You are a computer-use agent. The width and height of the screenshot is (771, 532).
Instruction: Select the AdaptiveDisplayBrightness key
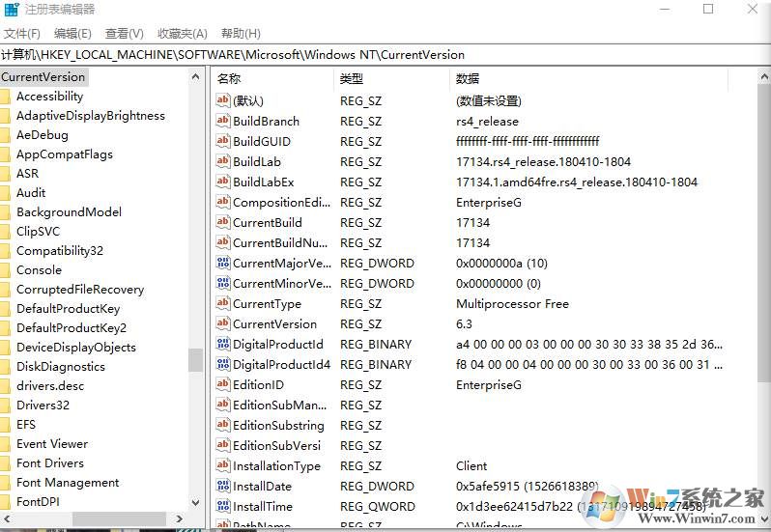91,116
